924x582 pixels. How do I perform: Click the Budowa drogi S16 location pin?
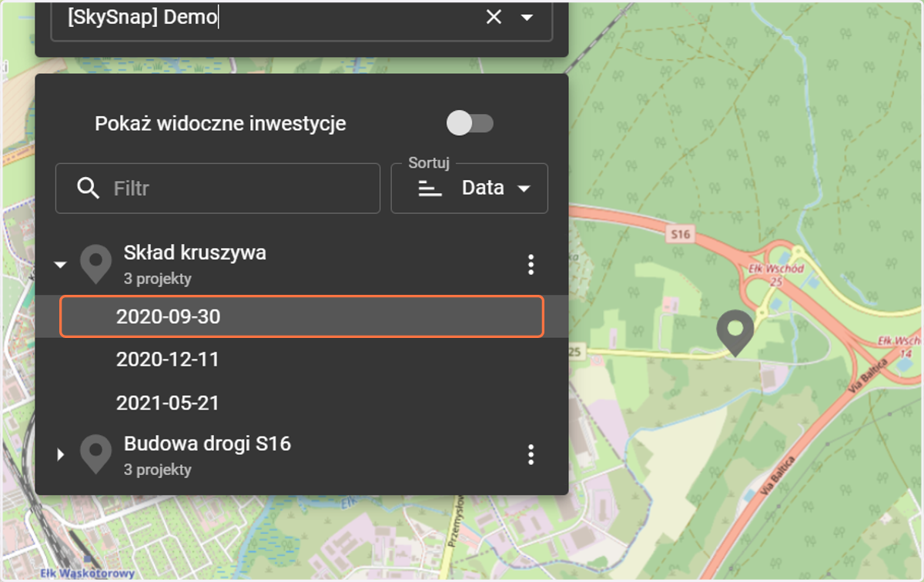pos(96,455)
